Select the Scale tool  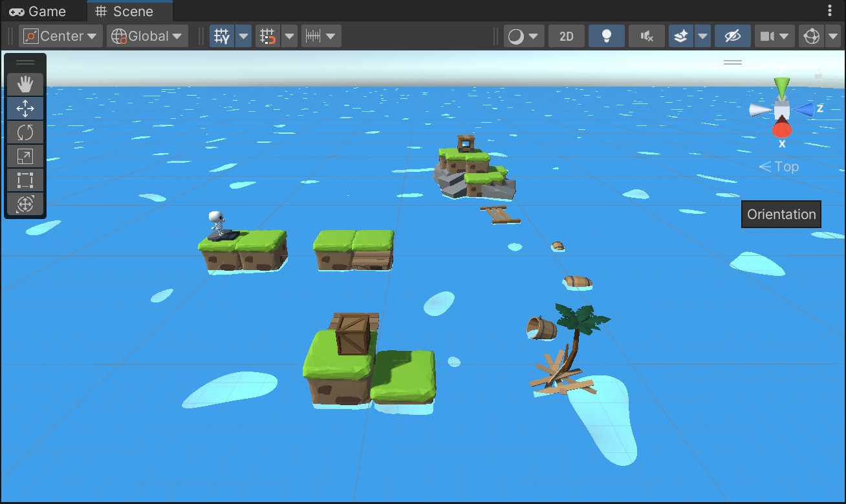(x=25, y=156)
